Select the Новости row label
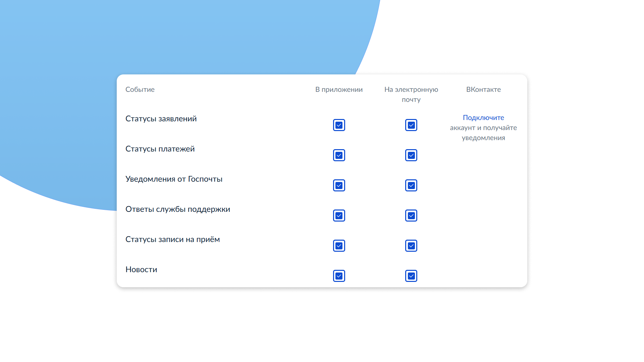Viewport: 644px width, 362px height. point(141,269)
